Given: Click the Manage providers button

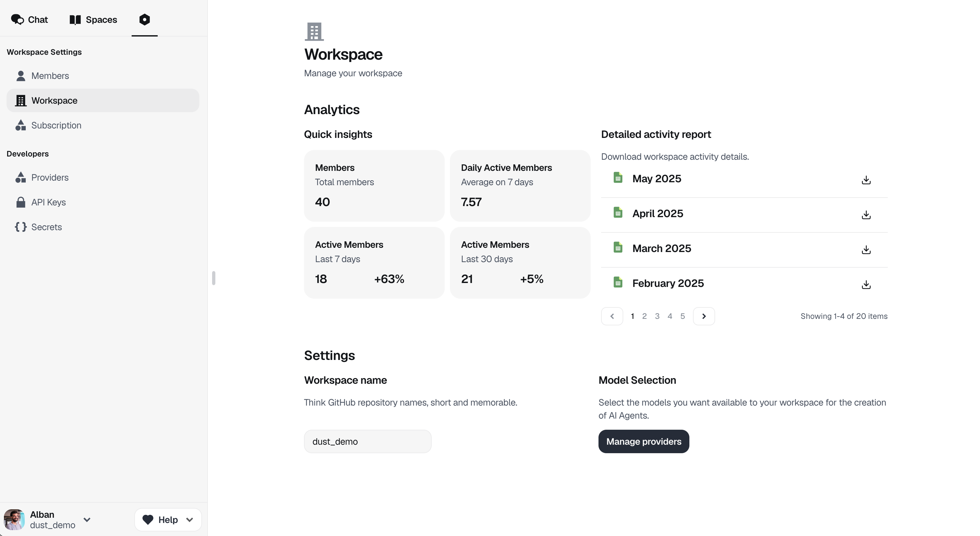Looking at the screenshot, I should [x=644, y=441].
